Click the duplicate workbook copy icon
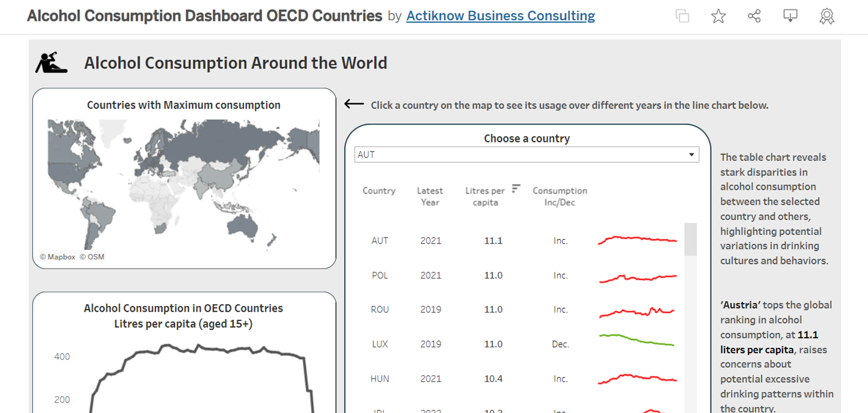The width and height of the screenshot is (868, 413). click(682, 16)
